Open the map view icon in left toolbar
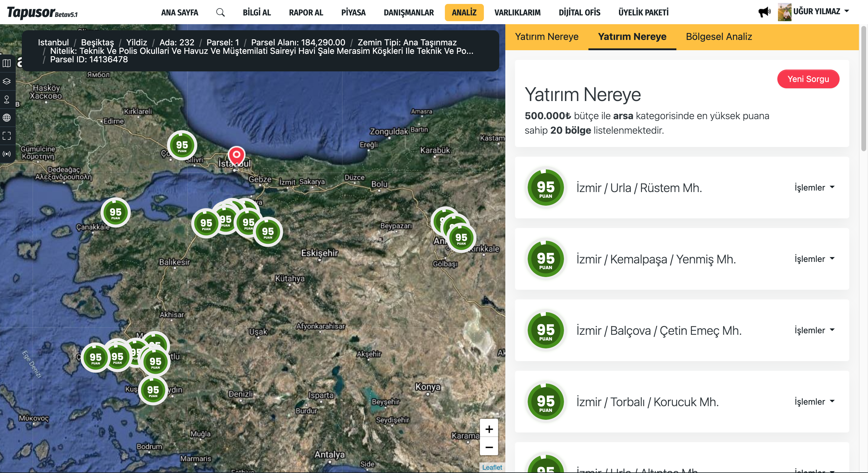 click(7, 64)
